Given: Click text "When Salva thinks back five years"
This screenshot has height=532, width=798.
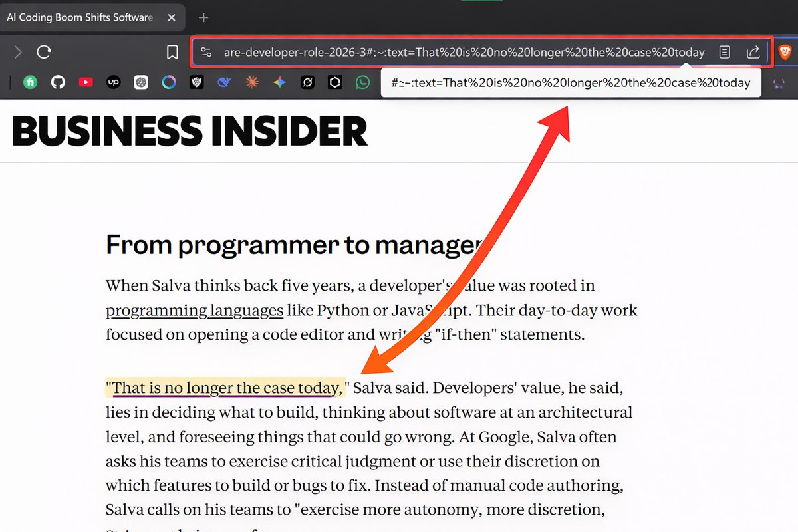Looking at the screenshot, I should (229, 286).
